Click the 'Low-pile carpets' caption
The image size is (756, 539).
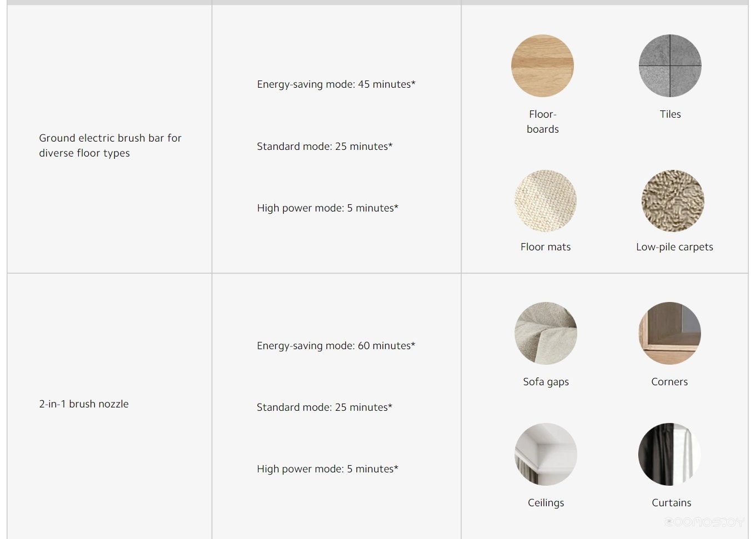[x=674, y=247]
